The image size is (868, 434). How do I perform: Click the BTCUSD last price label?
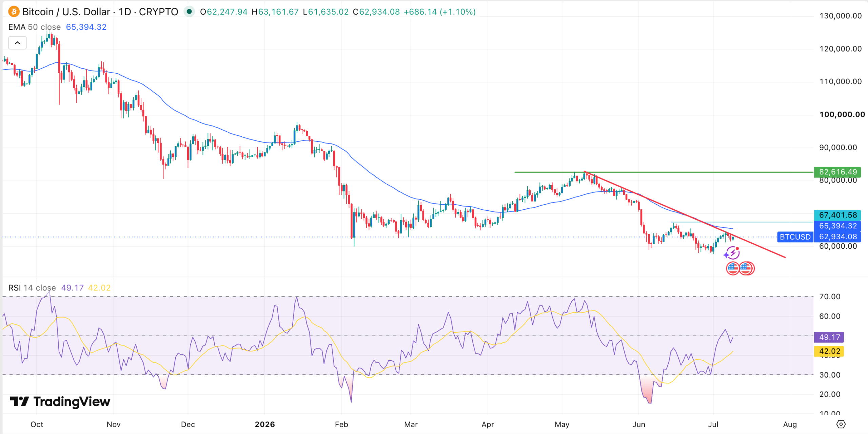tap(795, 237)
